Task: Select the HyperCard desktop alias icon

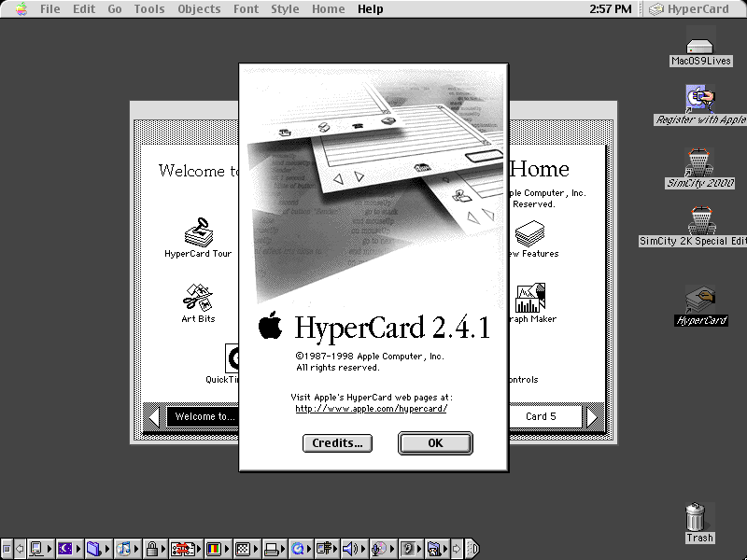Action: click(700, 300)
